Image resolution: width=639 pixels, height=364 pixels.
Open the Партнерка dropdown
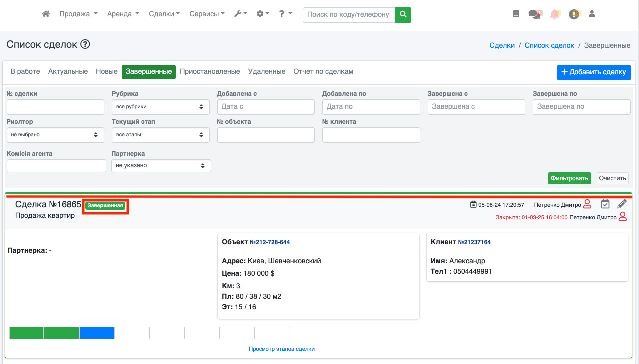(161, 165)
